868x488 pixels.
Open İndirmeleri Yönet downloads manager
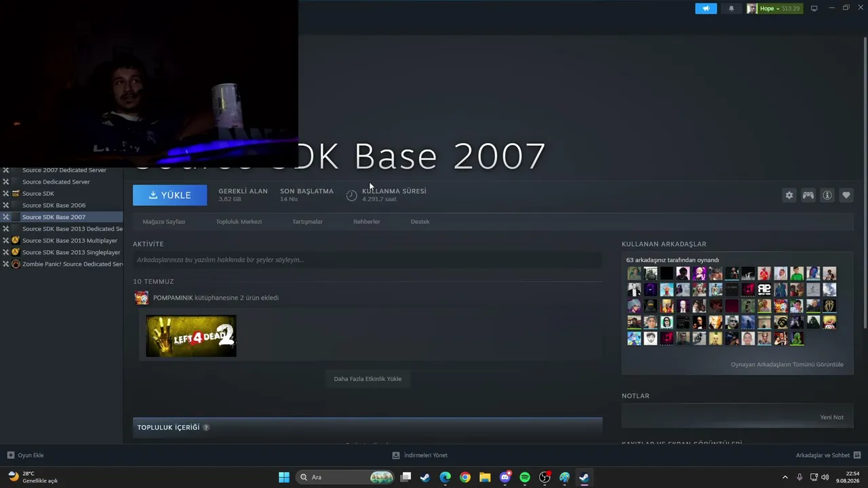tap(420, 455)
